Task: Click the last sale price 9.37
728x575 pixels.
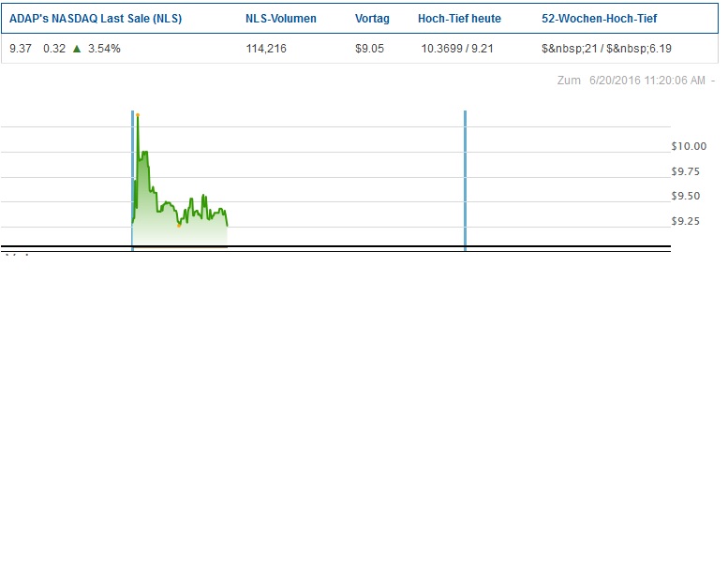Action: (x=19, y=49)
